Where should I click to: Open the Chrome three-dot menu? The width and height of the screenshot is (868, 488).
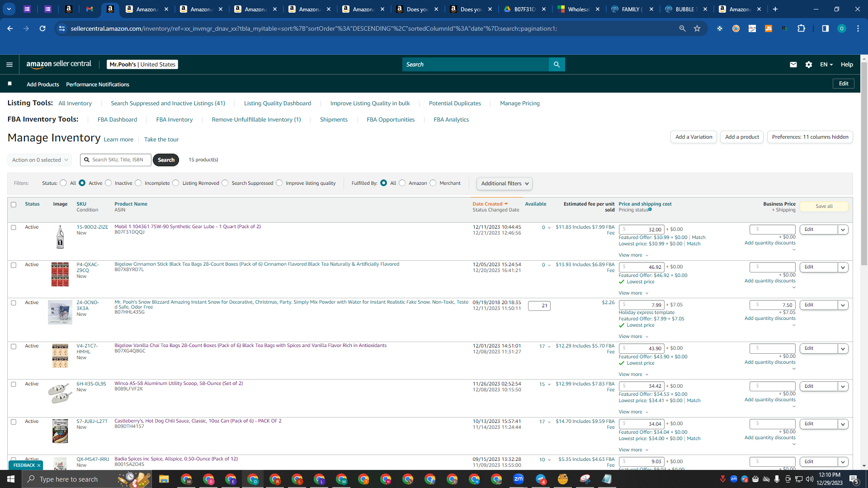pyautogui.click(x=858, y=28)
